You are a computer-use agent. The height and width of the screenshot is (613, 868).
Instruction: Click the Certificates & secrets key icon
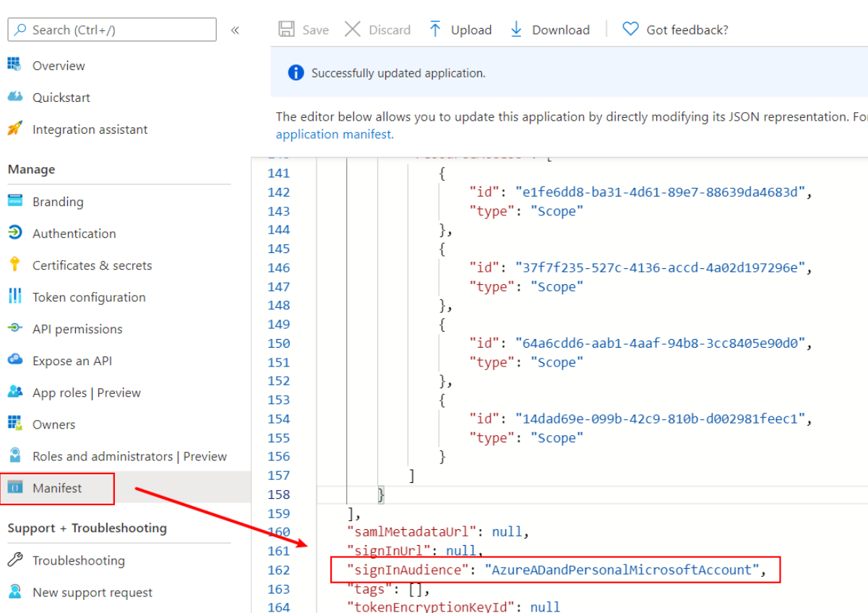click(15, 265)
